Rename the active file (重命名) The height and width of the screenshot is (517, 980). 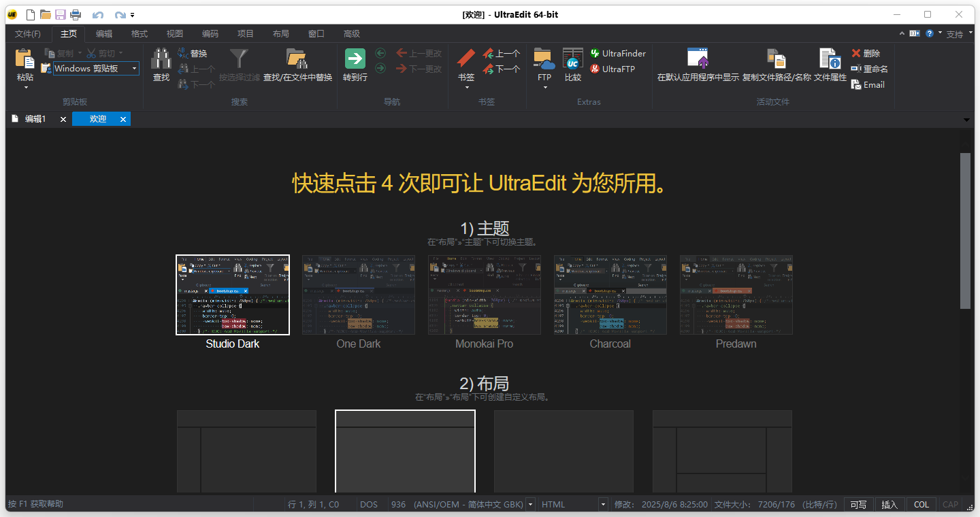(x=870, y=69)
